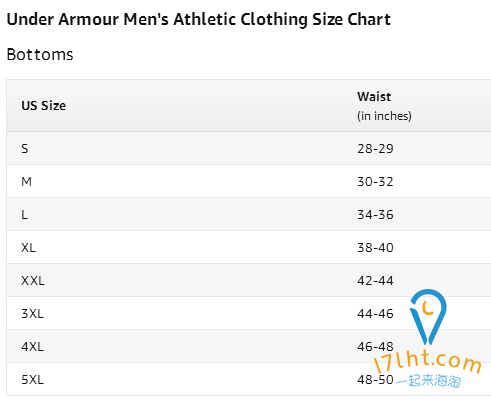Click the Bottoms section heading
Viewport: 491px width, 408px height.
click(40, 55)
